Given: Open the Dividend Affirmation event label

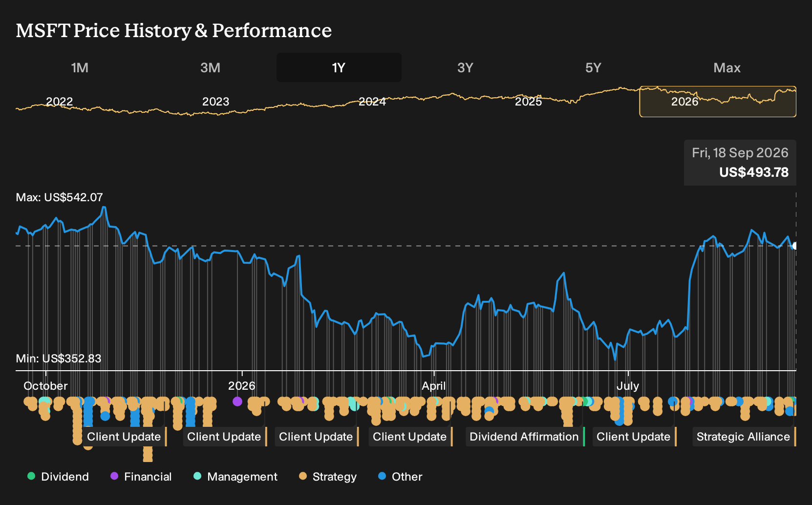Looking at the screenshot, I should pos(525,437).
